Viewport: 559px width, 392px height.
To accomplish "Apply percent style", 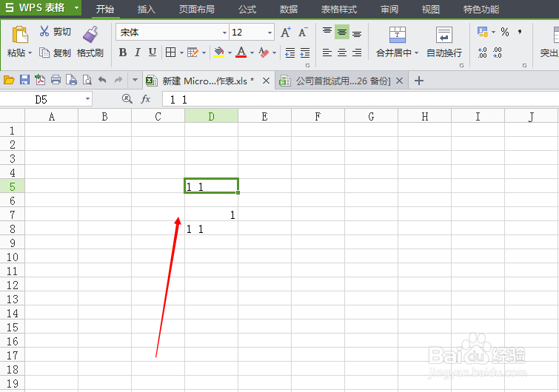I will (x=505, y=32).
